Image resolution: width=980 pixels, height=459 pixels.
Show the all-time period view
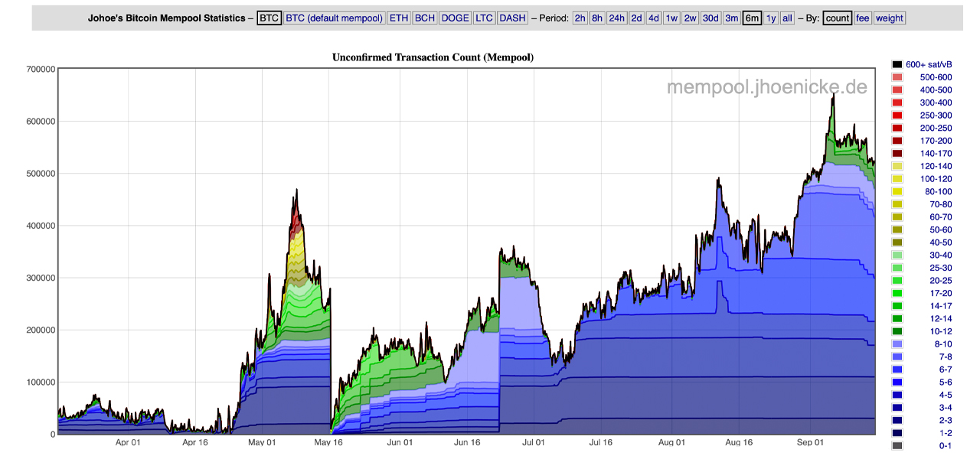coord(786,17)
